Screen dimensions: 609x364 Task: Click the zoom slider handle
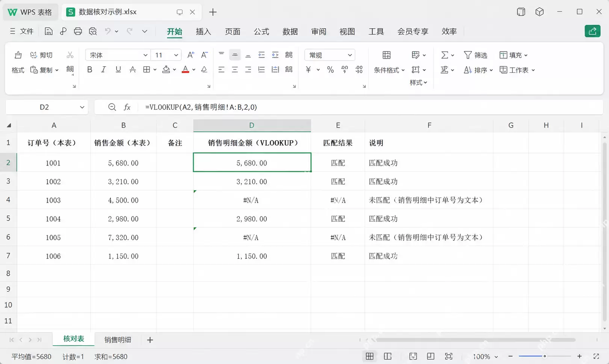(x=544, y=356)
